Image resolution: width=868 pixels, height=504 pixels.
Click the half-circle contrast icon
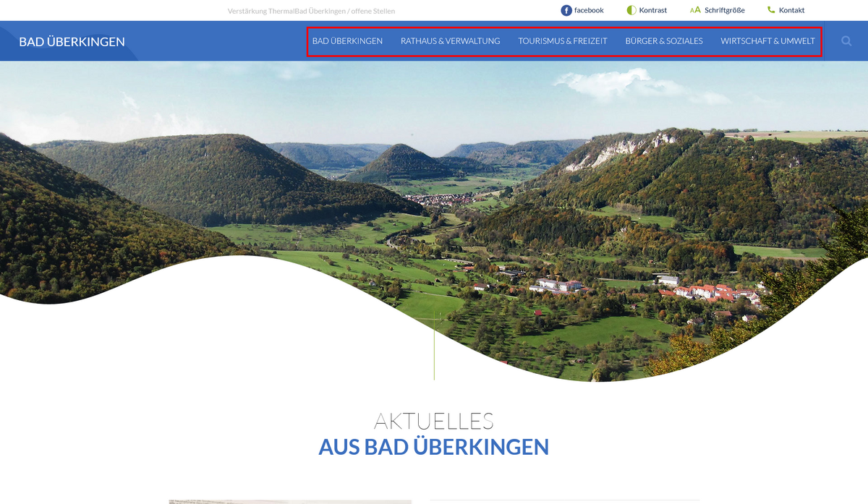[631, 10]
